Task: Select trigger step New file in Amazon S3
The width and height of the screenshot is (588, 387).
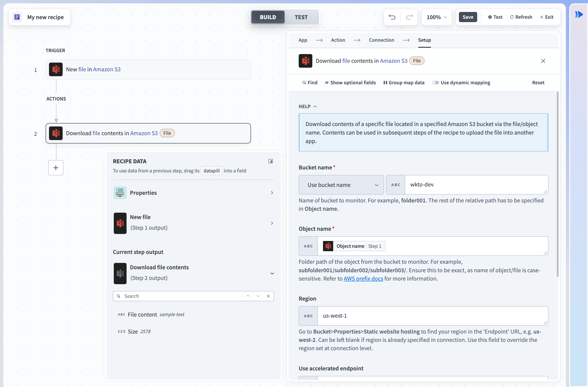Action: pos(148,69)
